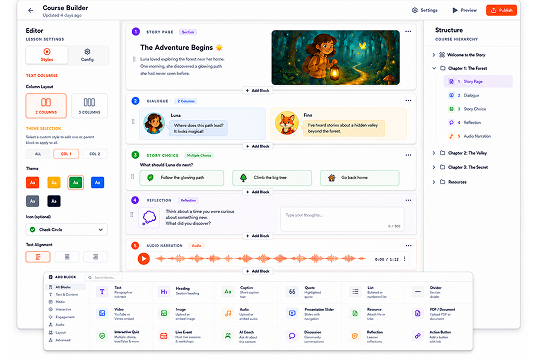Insert a List block via its icon
Screen dimensions: 540x360
(355, 292)
